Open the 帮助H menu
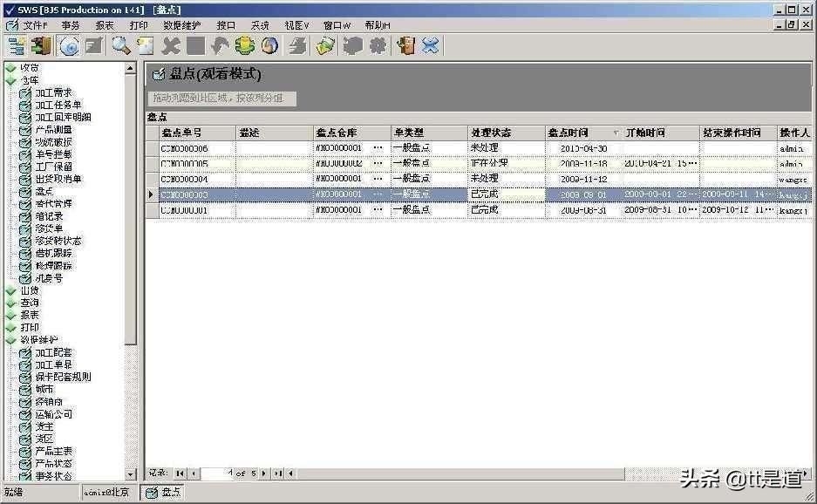817x504 pixels. pos(378,25)
